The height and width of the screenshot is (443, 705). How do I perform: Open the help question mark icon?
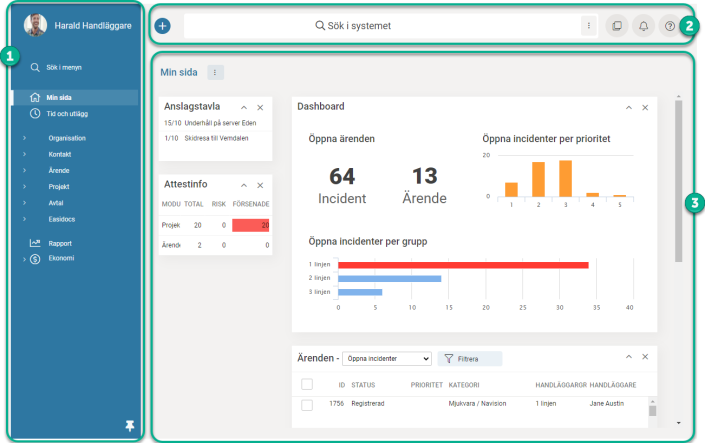(670, 26)
